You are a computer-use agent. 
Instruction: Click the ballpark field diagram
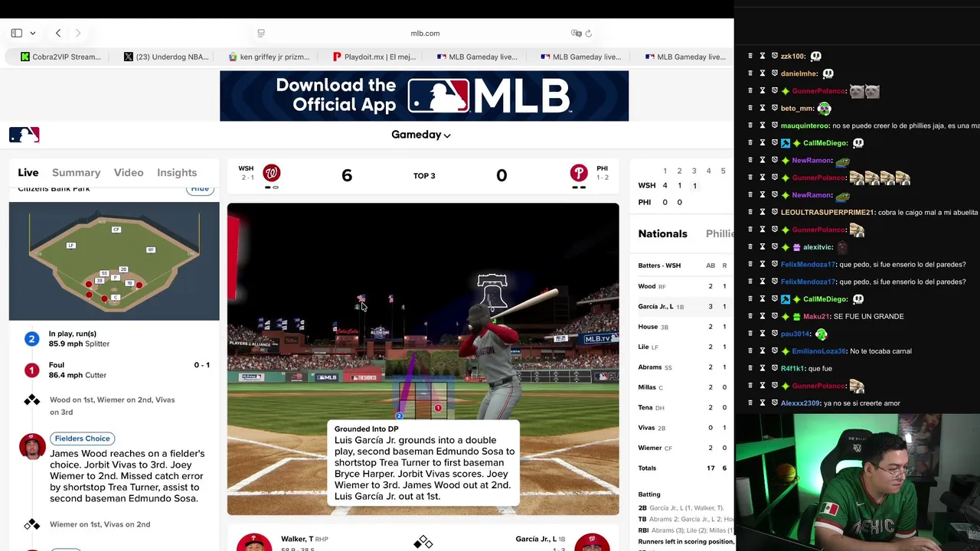(114, 261)
